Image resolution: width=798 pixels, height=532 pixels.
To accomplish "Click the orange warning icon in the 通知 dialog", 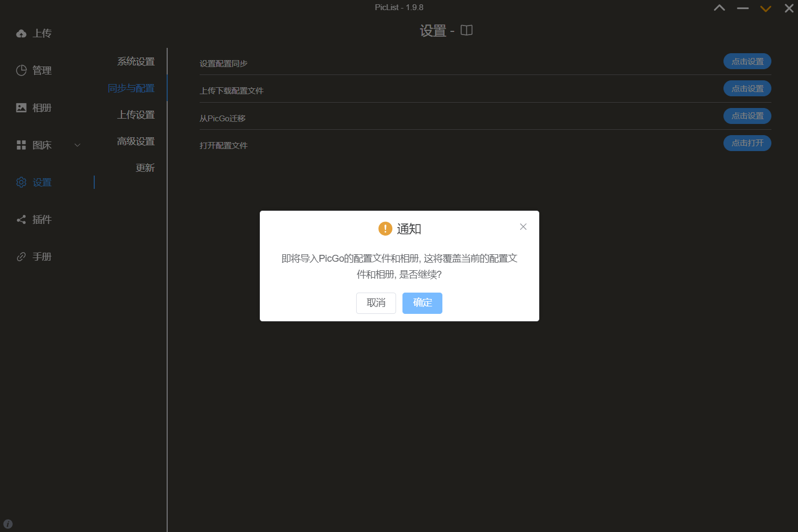I will point(385,229).
